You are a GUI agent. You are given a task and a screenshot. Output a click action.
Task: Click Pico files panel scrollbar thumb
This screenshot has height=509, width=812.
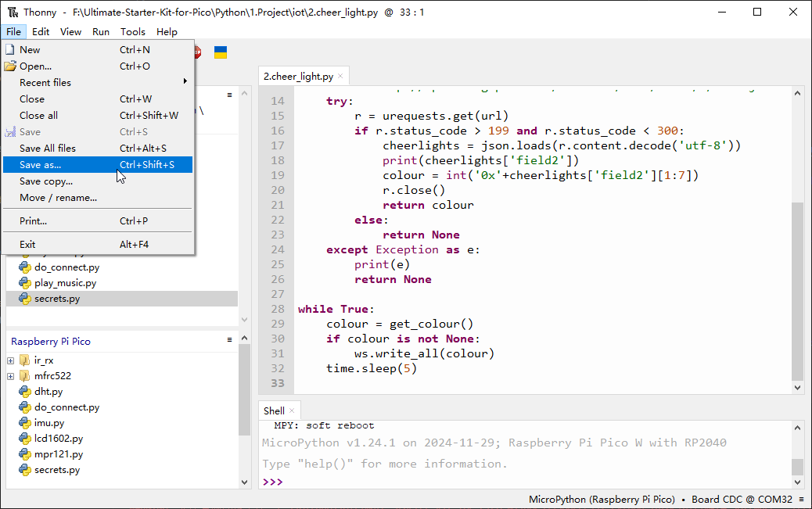click(x=244, y=389)
